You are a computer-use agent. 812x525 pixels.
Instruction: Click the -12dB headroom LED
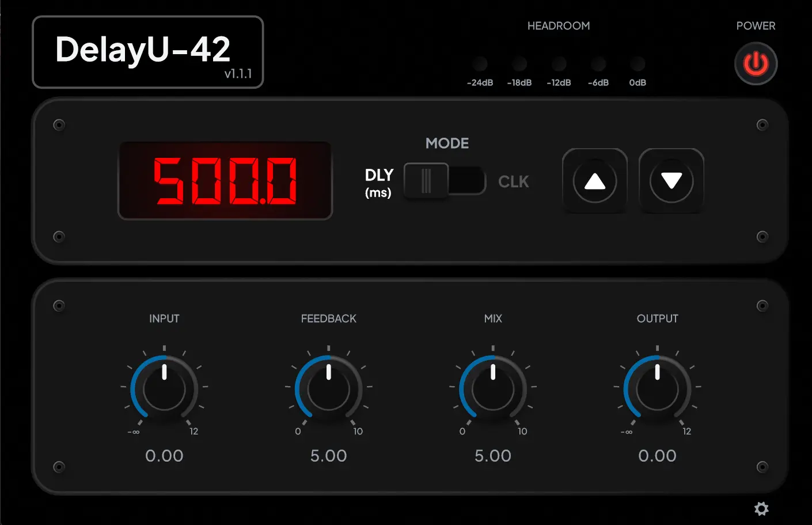coord(559,63)
